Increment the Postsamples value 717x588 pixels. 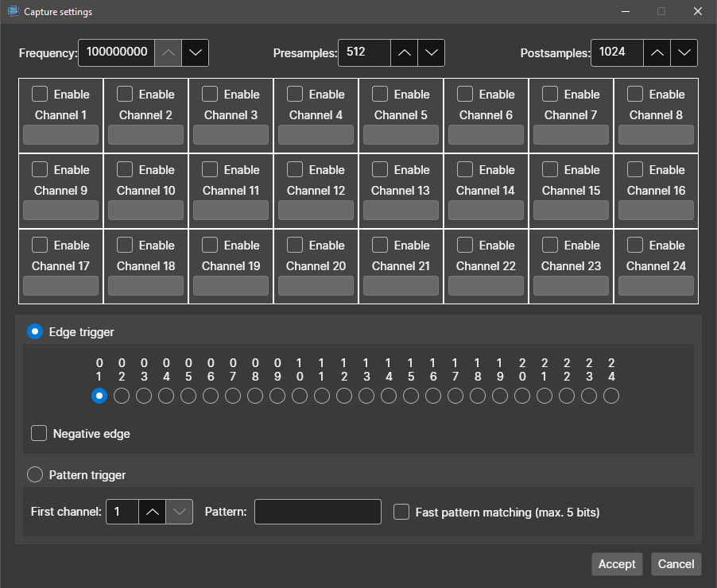pos(657,52)
